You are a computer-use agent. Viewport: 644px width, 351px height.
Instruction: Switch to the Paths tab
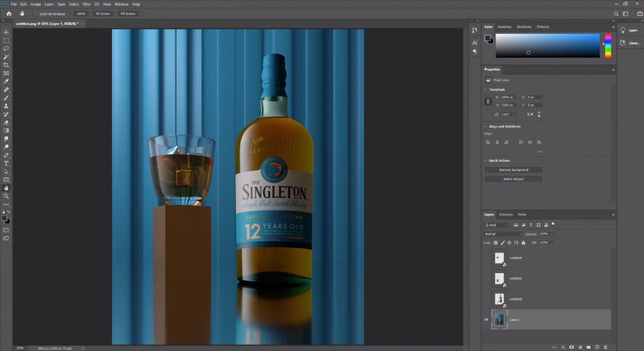click(x=522, y=215)
